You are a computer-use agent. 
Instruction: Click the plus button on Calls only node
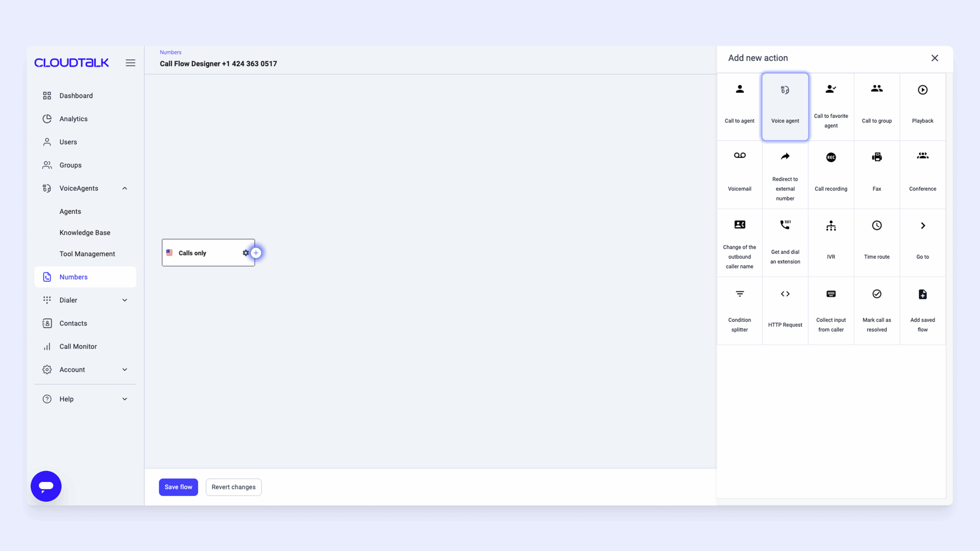pyautogui.click(x=256, y=253)
